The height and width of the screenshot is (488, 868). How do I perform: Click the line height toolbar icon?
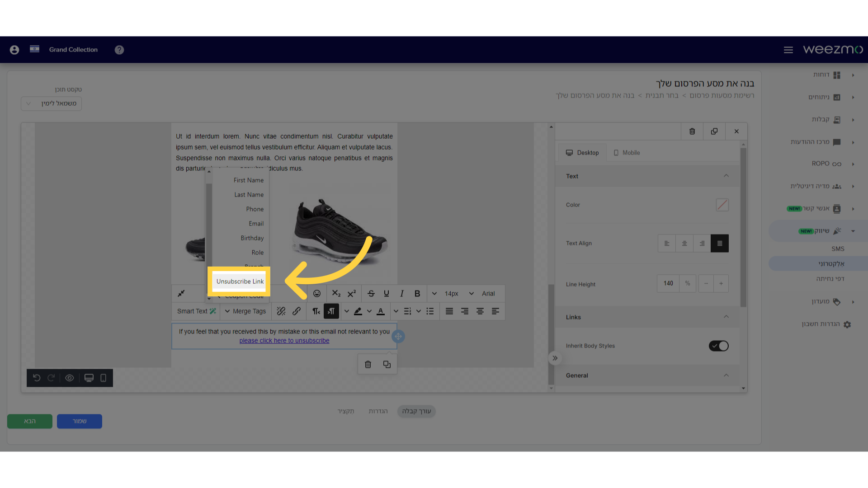pos(407,311)
